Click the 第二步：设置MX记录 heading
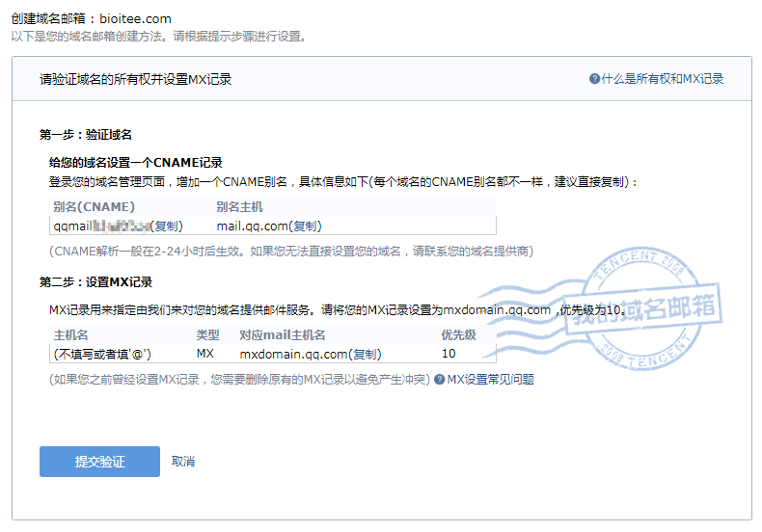Viewport: 762px width, 532px height. (x=95, y=282)
